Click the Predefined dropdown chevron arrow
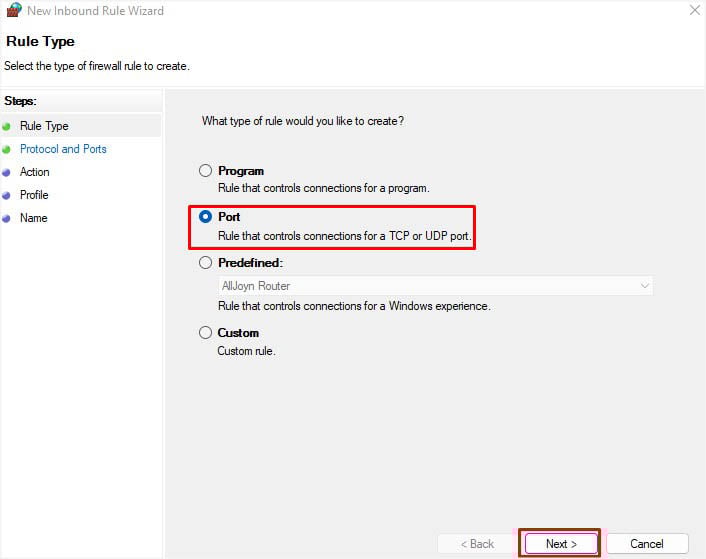Image resolution: width=706 pixels, height=559 pixels. 644,286
